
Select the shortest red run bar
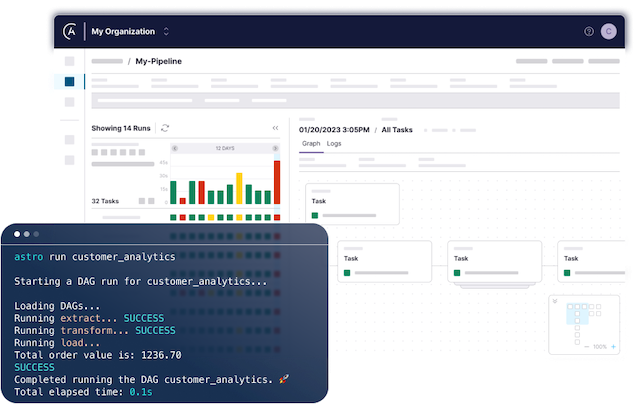(182, 201)
